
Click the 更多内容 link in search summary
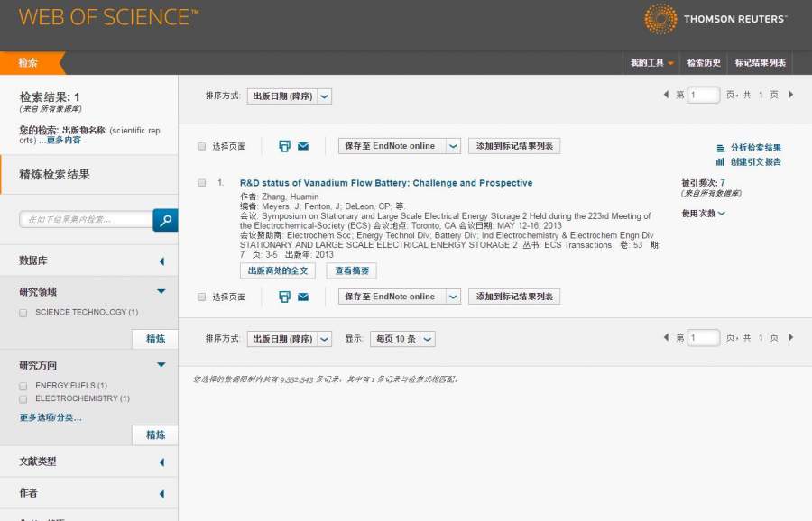(63, 141)
